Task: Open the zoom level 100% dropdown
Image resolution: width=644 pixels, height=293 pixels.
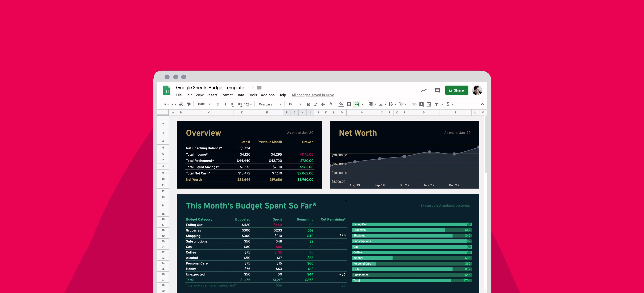Action: click(204, 104)
